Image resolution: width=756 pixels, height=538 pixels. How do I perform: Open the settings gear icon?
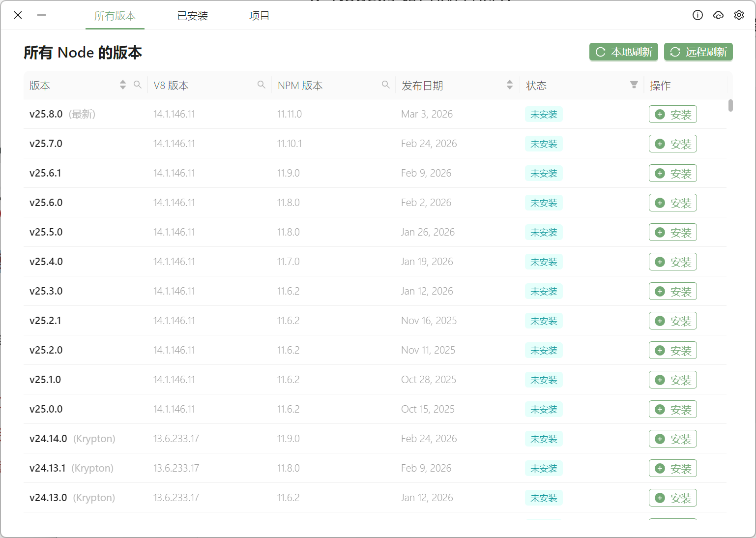[x=739, y=15]
